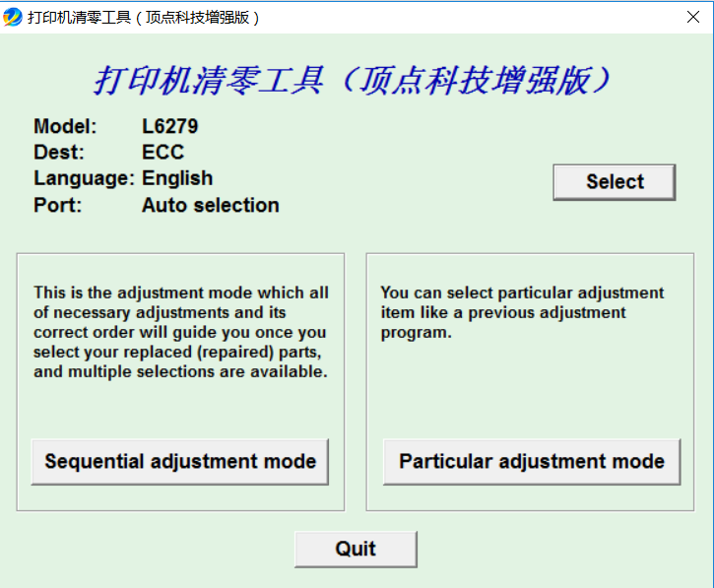Click the blue Chinese heading title text
The height and width of the screenshot is (588, 714).
(356, 80)
